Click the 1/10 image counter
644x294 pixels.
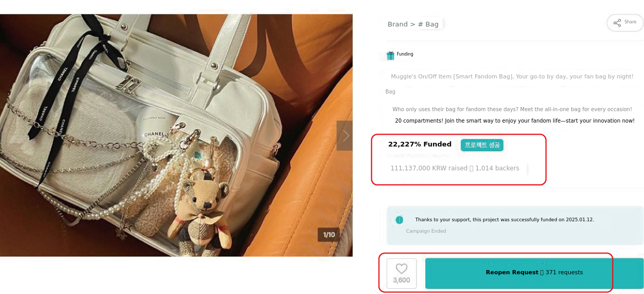pos(329,235)
